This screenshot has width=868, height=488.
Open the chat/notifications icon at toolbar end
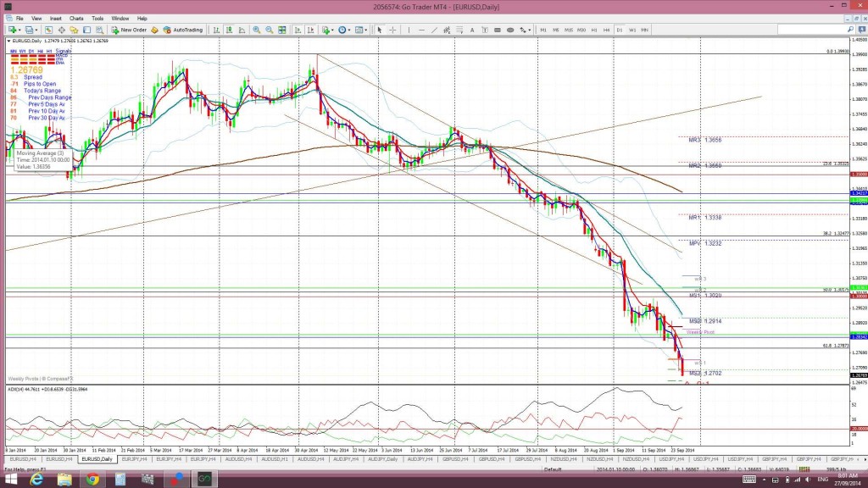pyautogui.click(x=862, y=30)
